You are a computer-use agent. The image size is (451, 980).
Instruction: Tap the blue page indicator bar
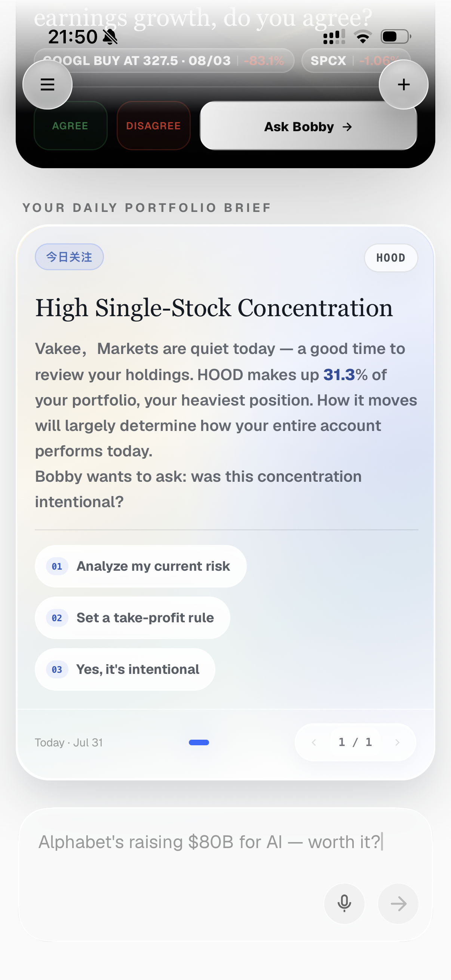pyautogui.click(x=199, y=742)
